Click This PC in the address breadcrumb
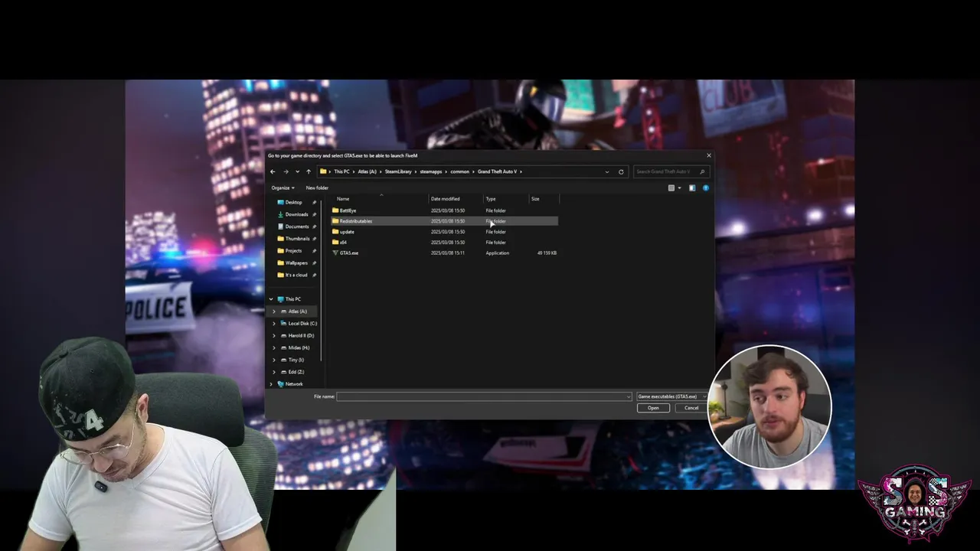980x551 pixels. (x=341, y=171)
